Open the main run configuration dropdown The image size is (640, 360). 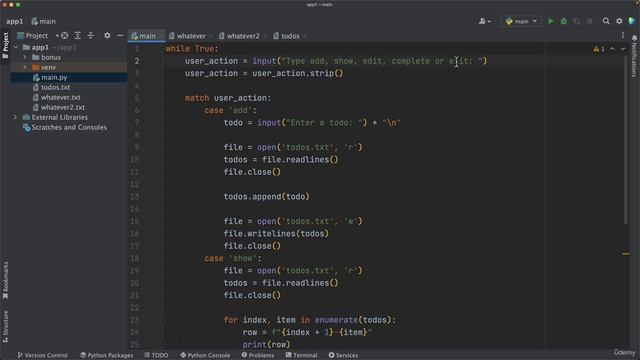point(521,21)
